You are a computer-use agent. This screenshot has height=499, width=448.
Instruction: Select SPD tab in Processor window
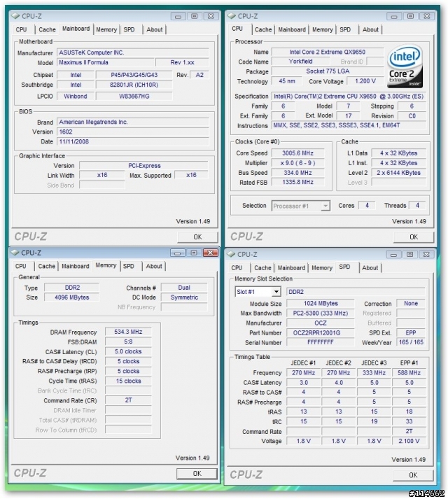point(345,29)
